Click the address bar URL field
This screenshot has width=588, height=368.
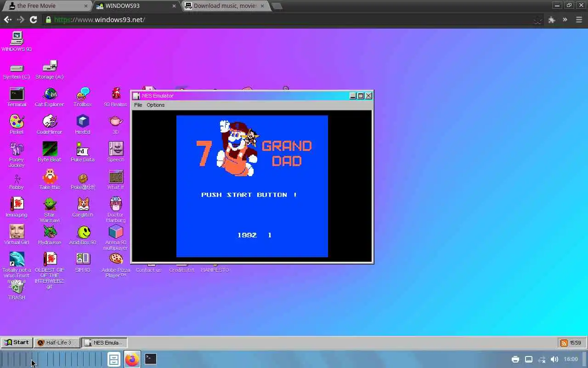292,20
